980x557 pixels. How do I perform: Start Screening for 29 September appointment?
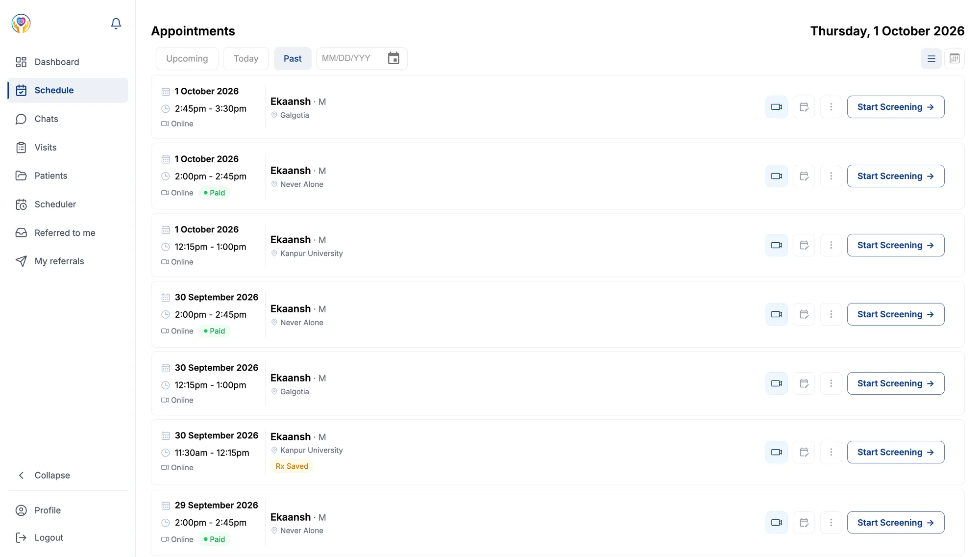[x=896, y=523]
